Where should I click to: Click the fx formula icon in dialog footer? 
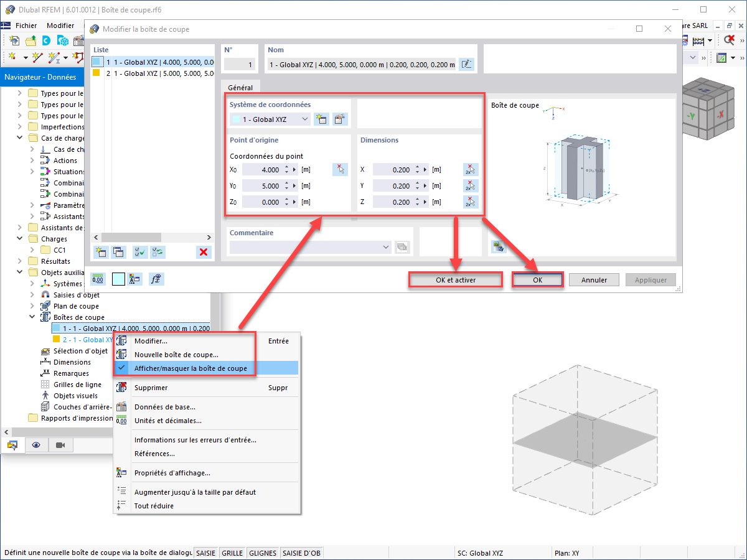[x=157, y=279]
